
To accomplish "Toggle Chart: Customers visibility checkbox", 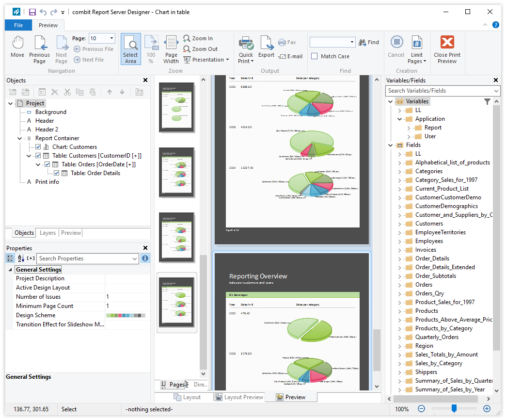I will click(x=38, y=147).
